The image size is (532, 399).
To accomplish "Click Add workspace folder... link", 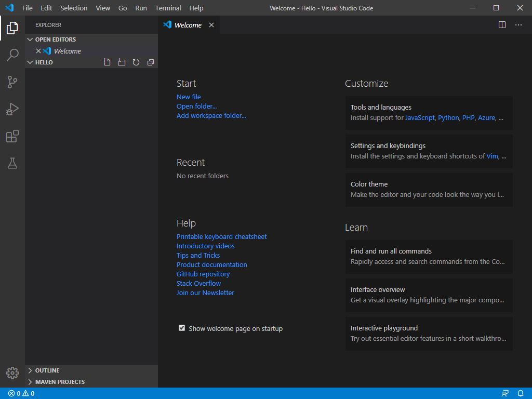I will pyautogui.click(x=211, y=115).
